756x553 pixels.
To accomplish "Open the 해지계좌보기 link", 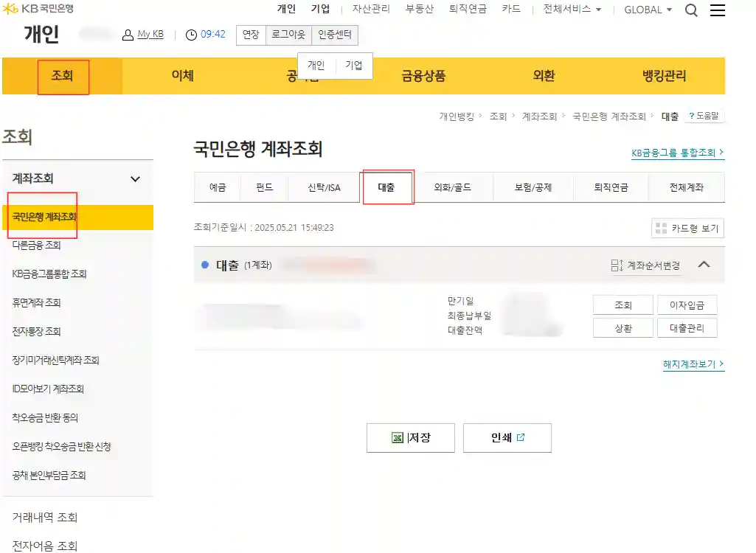I will [694, 364].
